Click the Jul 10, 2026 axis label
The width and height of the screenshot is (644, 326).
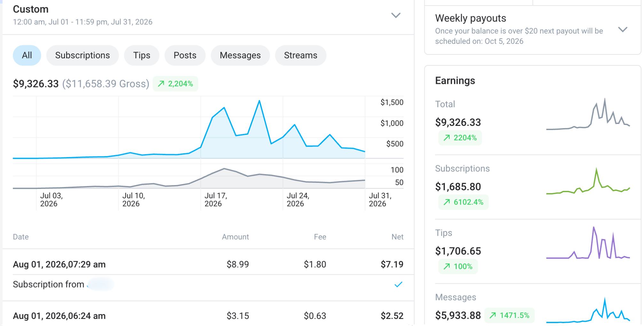pos(134,200)
